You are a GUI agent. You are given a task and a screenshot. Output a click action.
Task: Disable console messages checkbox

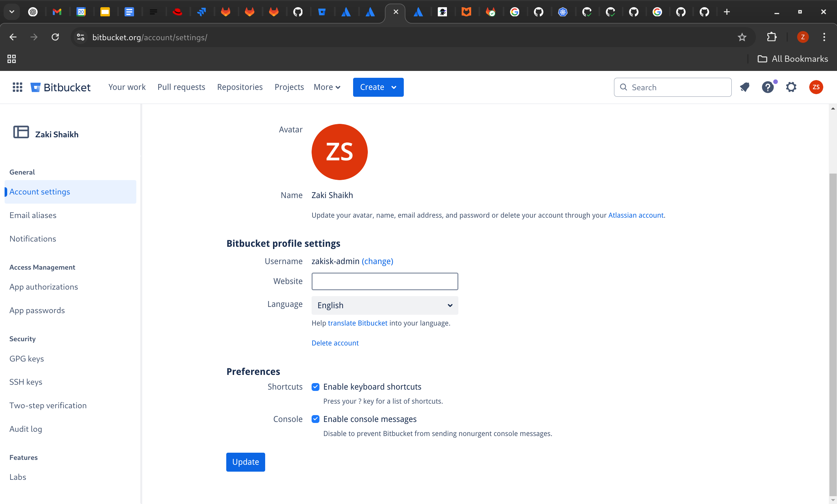pyautogui.click(x=316, y=419)
